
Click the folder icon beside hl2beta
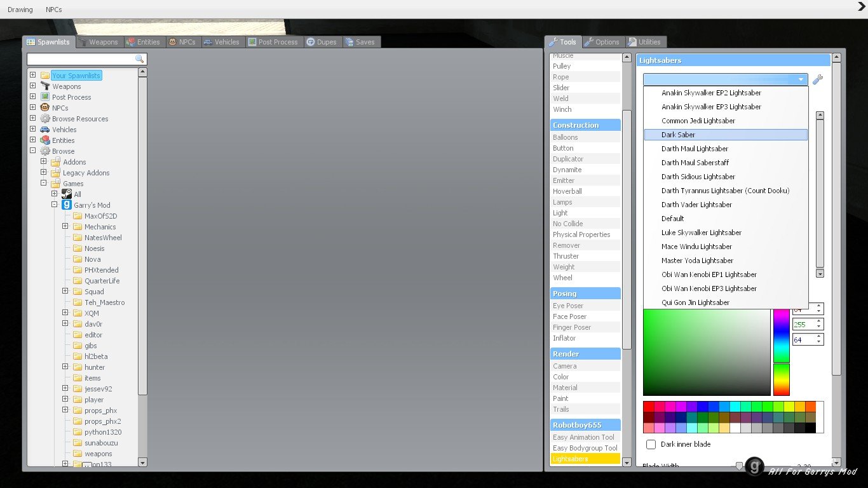point(78,356)
